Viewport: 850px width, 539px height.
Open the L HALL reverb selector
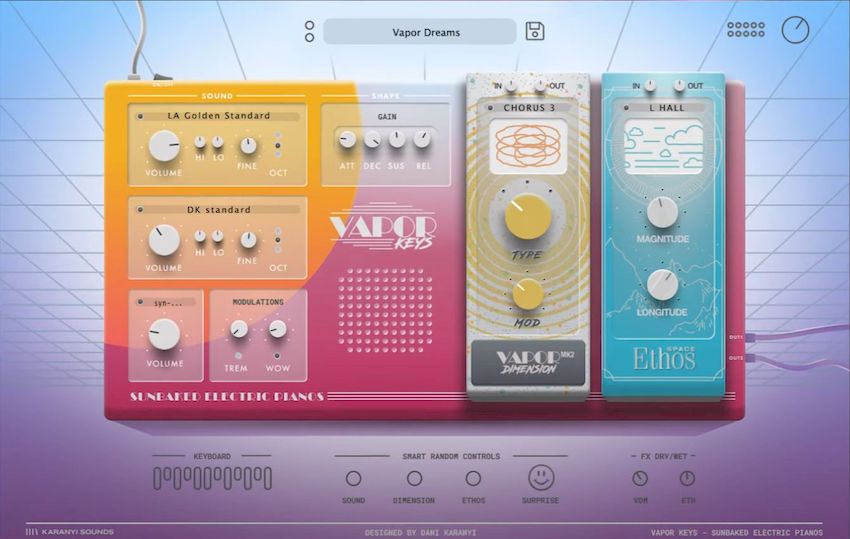pos(667,108)
